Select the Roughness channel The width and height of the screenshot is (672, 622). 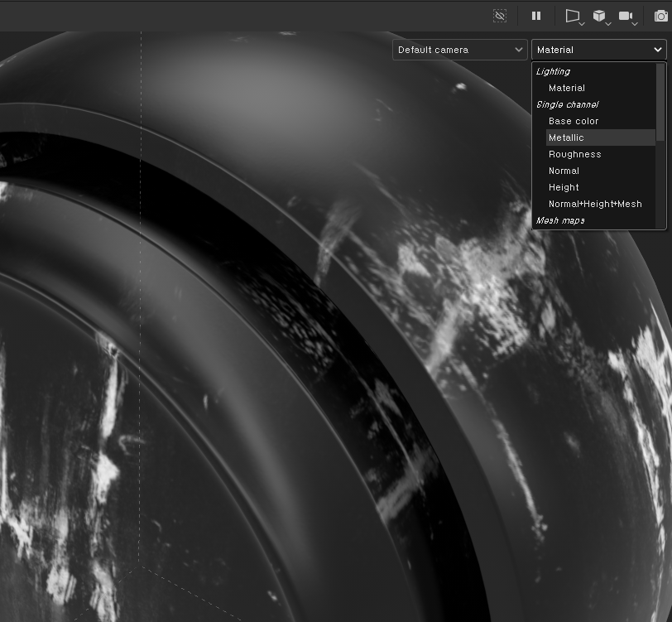pyautogui.click(x=601, y=154)
